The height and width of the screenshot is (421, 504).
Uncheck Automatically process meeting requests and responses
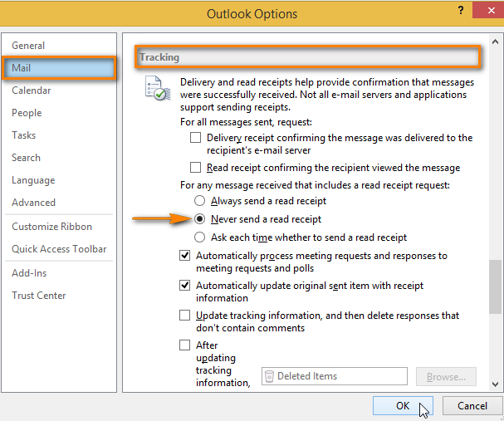pyautogui.click(x=185, y=256)
